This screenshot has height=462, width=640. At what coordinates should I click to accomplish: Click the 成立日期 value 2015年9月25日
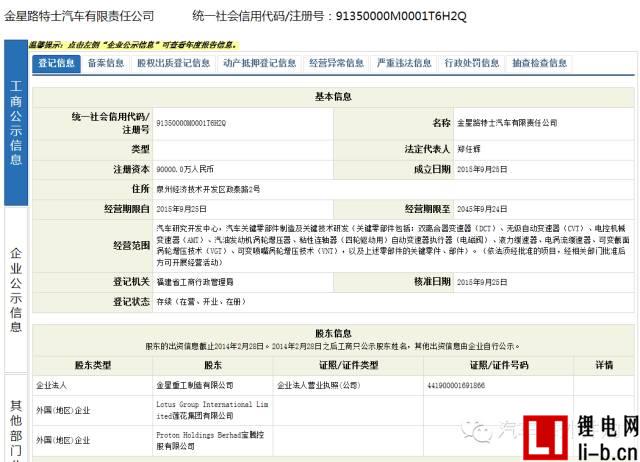(x=482, y=169)
